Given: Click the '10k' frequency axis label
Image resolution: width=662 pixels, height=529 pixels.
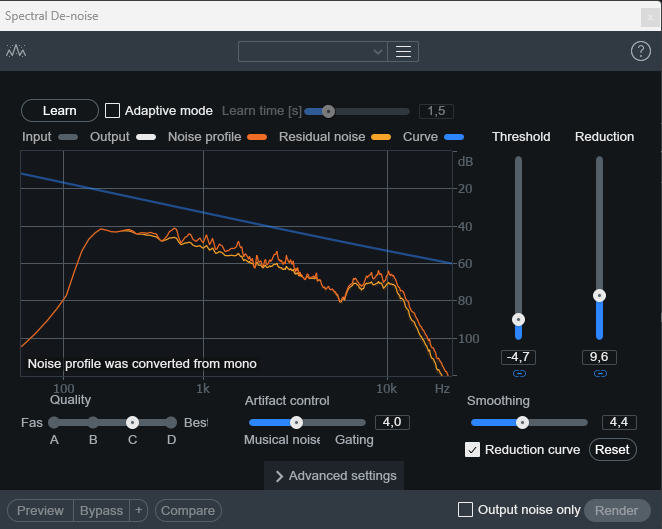Looking at the screenshot, I should point(386,389).
